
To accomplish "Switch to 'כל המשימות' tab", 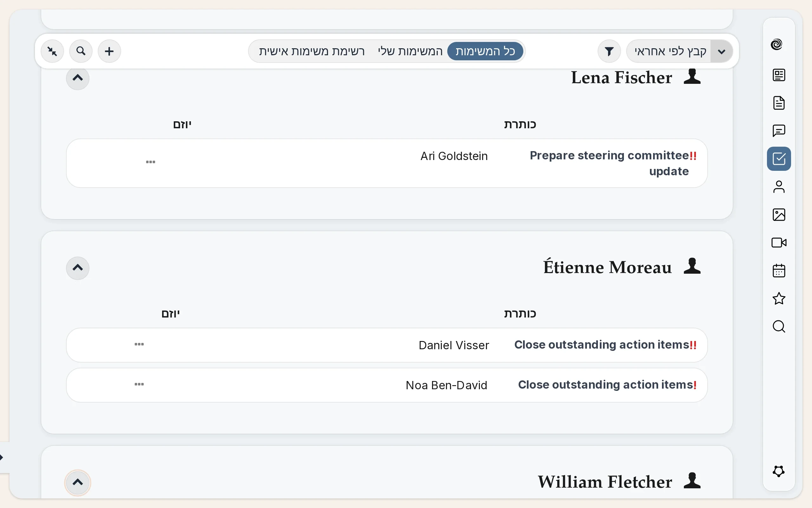I will click(x=485, y=51).
